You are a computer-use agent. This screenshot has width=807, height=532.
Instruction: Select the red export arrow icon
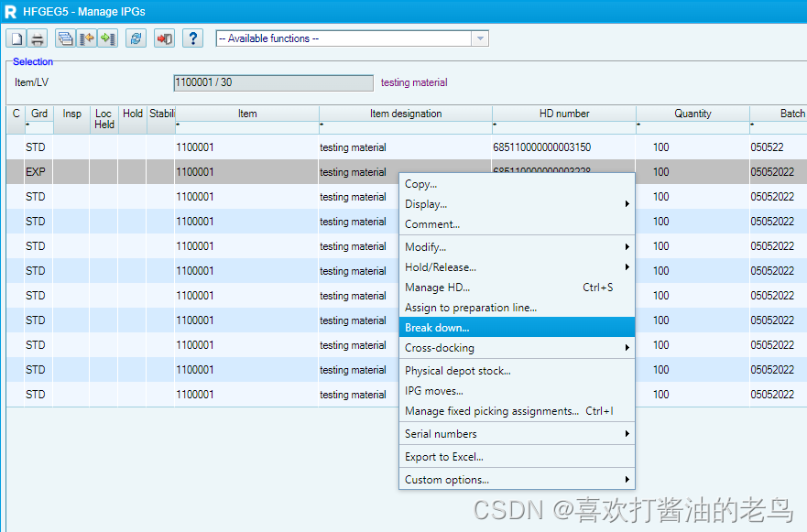(85, 38)
